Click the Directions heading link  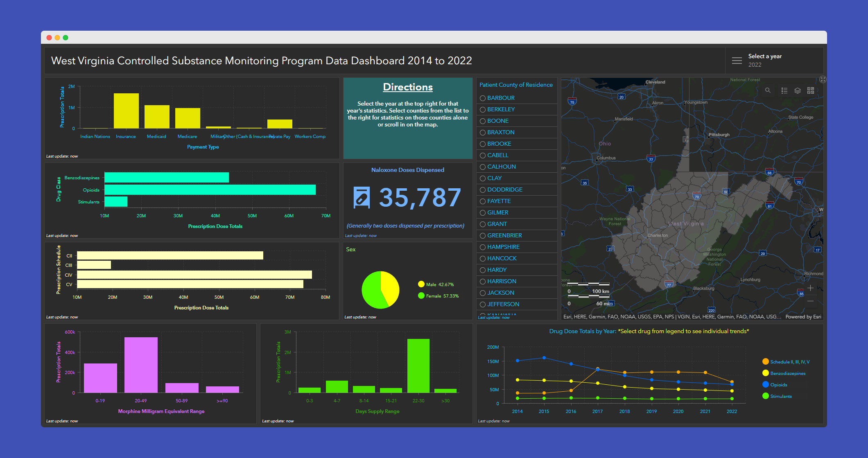tap(407, 87)
